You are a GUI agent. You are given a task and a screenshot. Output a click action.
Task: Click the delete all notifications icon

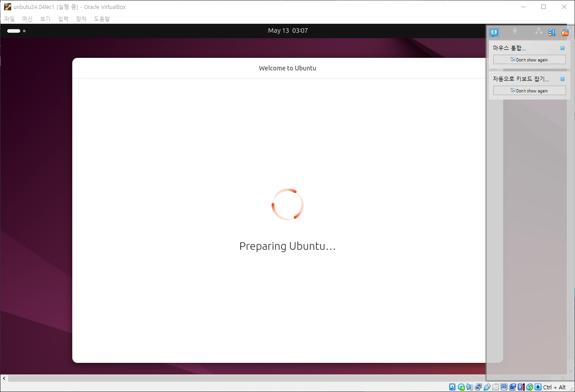pyautogui.click(x=565, y=32)
